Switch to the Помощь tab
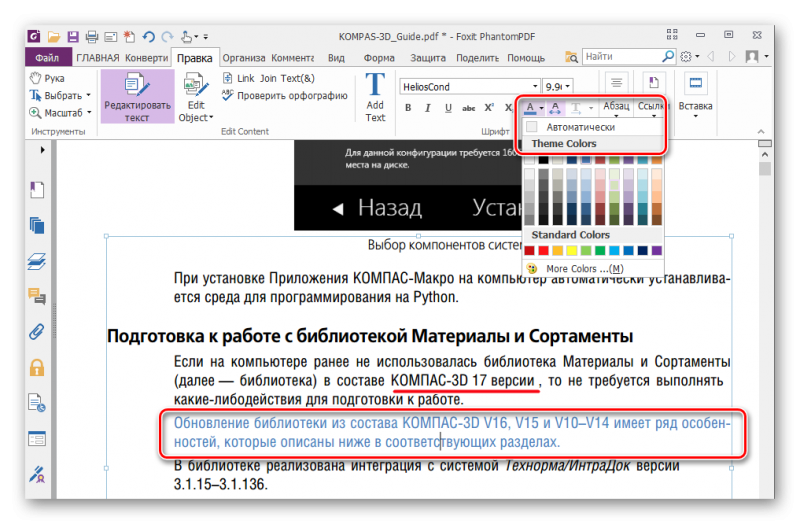 click(526, 58)
